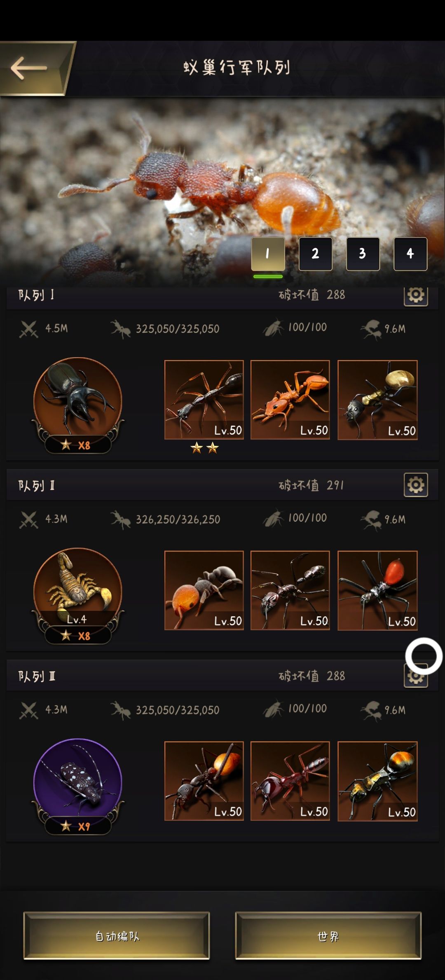
Task: Choose the golden-abdomen ant in 队列 I
Action: coord(377,400)
